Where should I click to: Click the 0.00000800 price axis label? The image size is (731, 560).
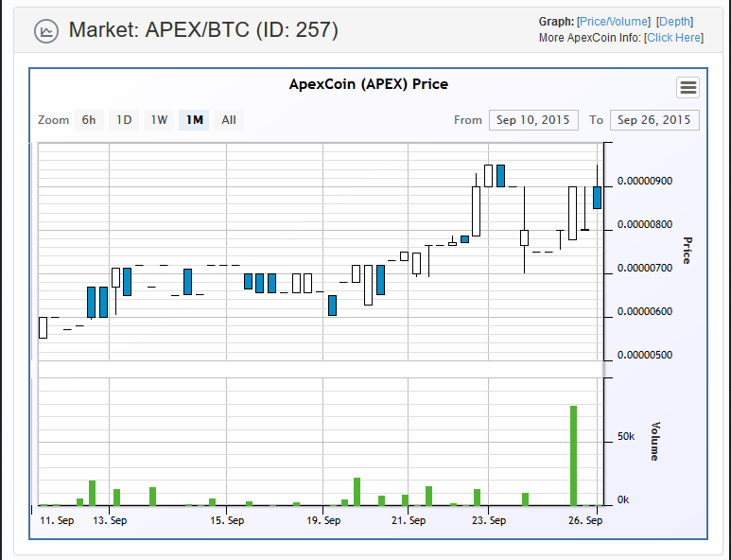pyautogui.click(x=645, y=225)
